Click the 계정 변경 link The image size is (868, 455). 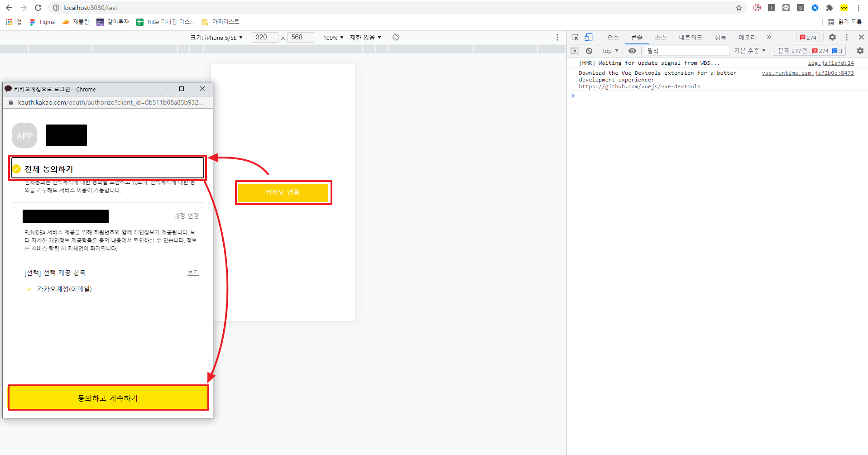pos(187,216)
